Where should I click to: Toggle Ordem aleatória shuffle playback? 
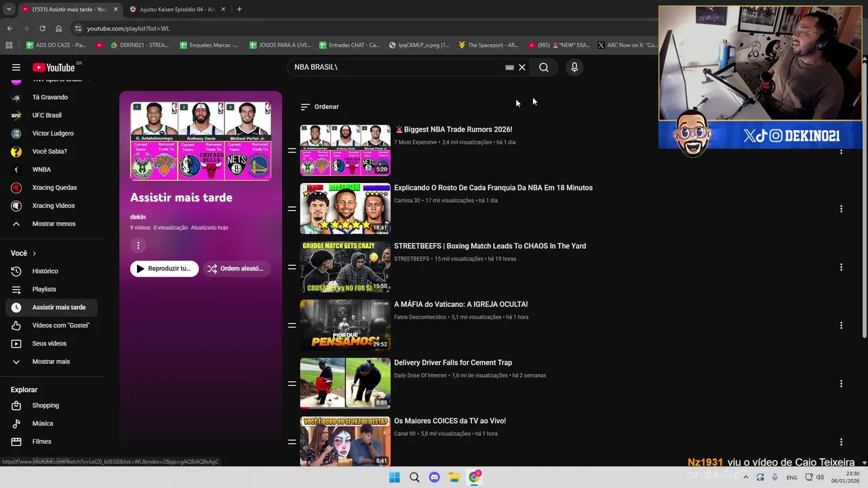tap(236, 268)
